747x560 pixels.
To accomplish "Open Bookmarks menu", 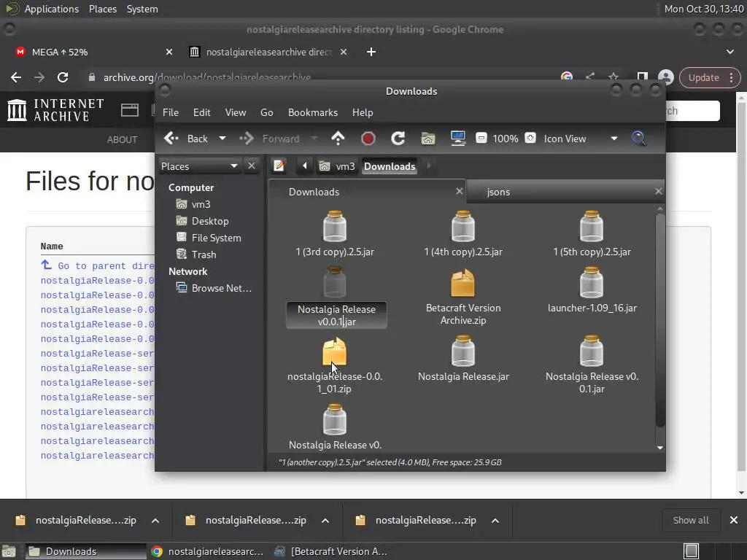I will [312, 112].
